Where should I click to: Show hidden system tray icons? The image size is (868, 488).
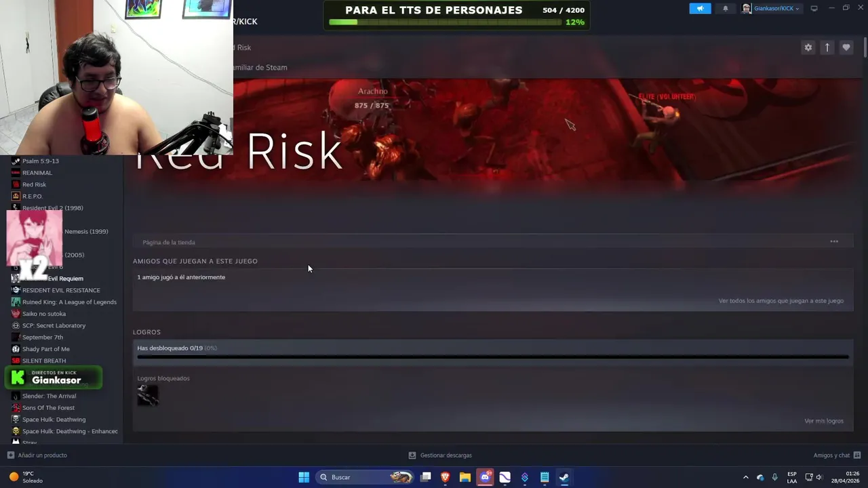coord(746,477)
